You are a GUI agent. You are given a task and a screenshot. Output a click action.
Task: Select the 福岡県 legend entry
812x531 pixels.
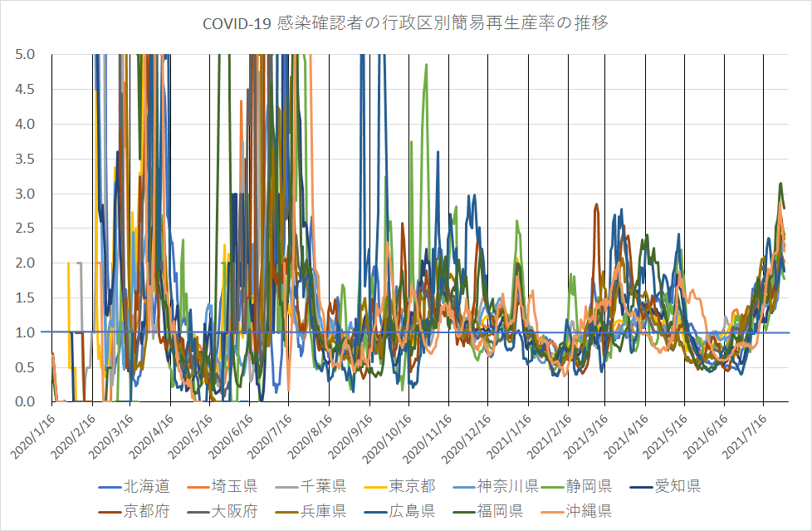coord(501,510)
